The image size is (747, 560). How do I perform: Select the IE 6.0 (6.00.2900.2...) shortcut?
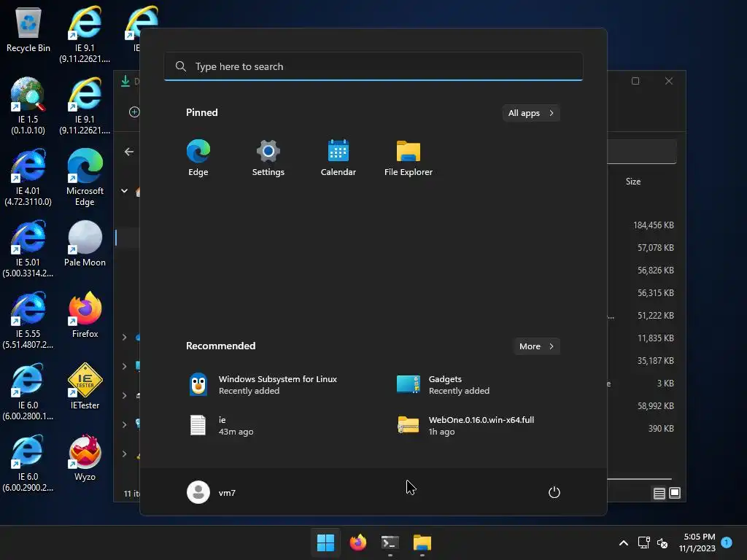tap(28, 463)
